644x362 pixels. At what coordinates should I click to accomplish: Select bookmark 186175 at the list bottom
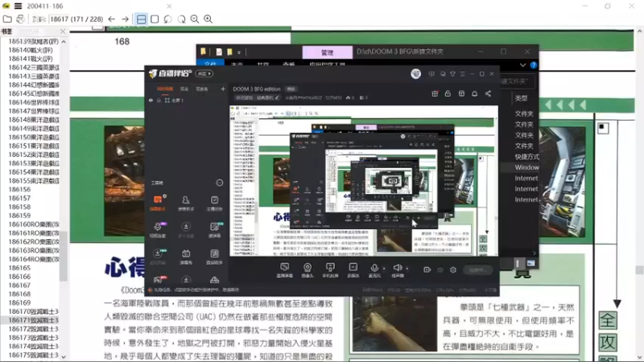click(34, 355)
